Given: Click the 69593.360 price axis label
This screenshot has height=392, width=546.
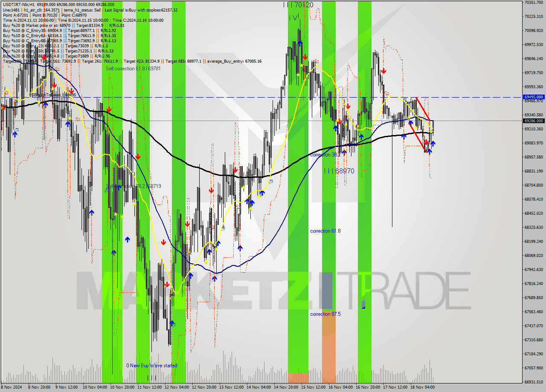Looking at the screenshot, I should click(534, 87).
